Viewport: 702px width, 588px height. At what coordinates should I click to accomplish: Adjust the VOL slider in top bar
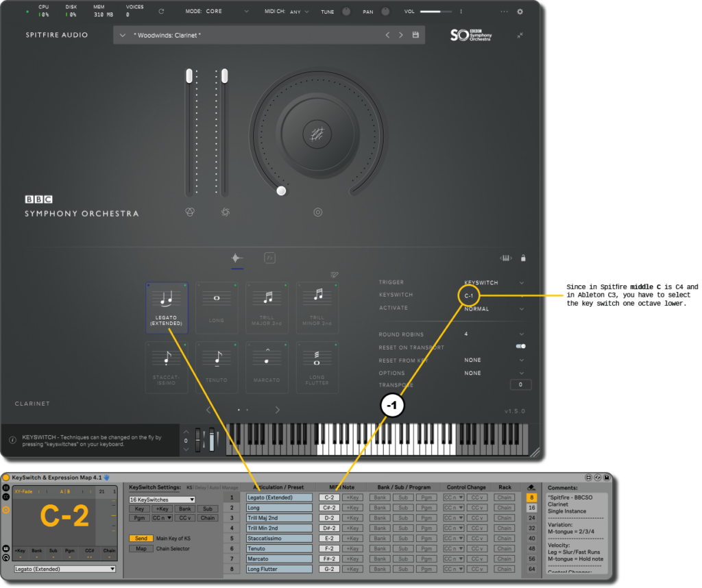tap(435, 12)
